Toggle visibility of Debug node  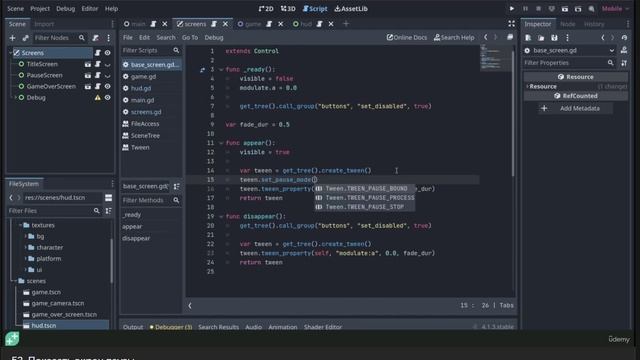107,98
